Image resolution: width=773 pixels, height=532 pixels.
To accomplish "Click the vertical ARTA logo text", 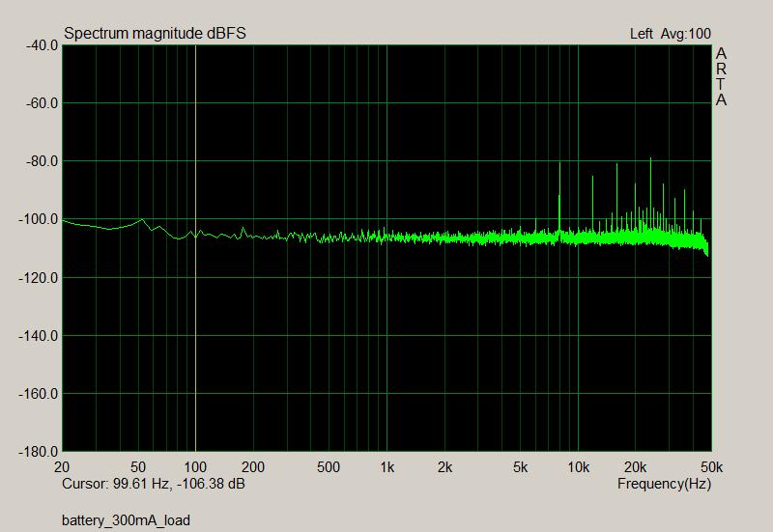I will coord(721,77).
